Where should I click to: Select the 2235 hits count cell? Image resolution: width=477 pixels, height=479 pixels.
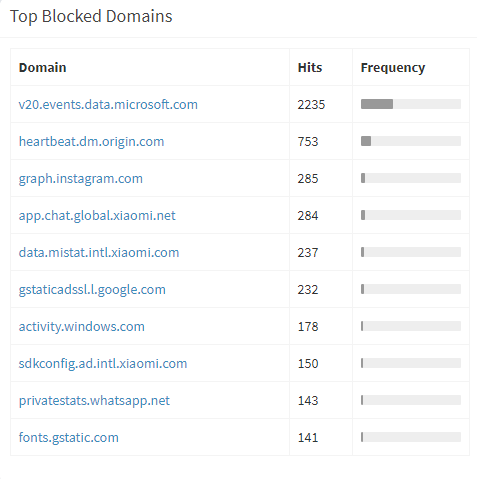(x=311, y=104)
